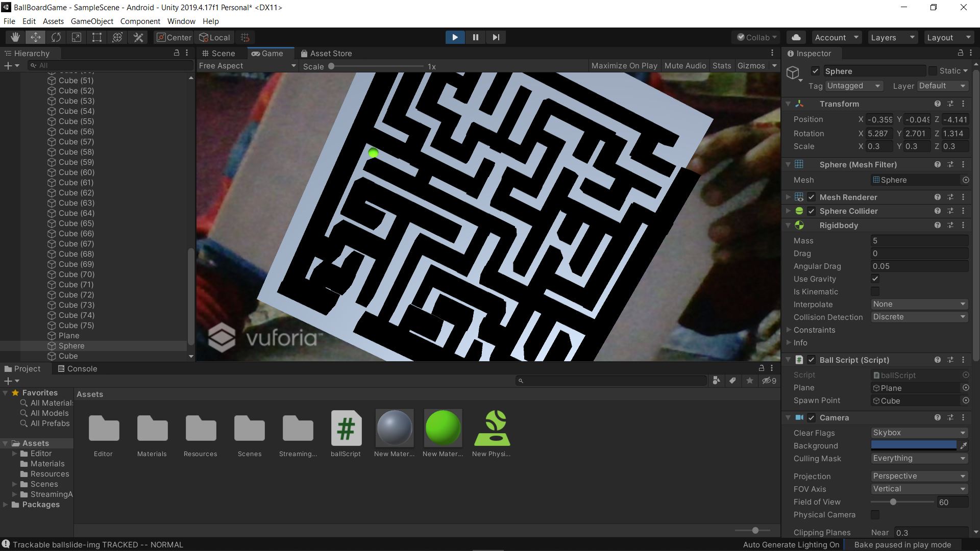The height and width of the screenshot is (551, 980).
Task: Select the Hand tool in toolbar
Action: pos(15,37)
